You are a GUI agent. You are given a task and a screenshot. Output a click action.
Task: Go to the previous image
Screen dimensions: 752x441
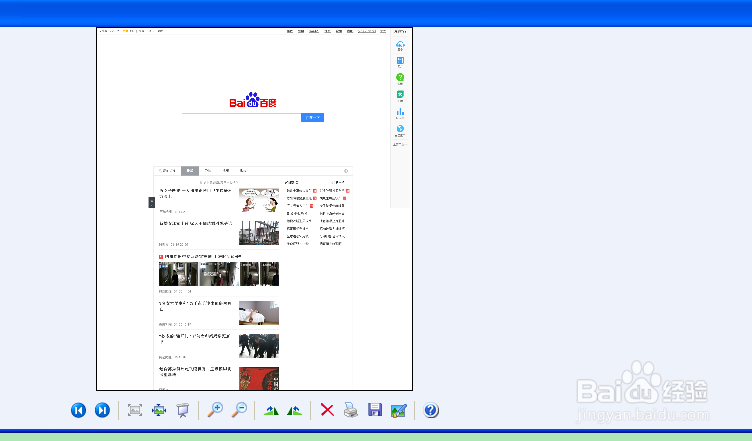79,410
